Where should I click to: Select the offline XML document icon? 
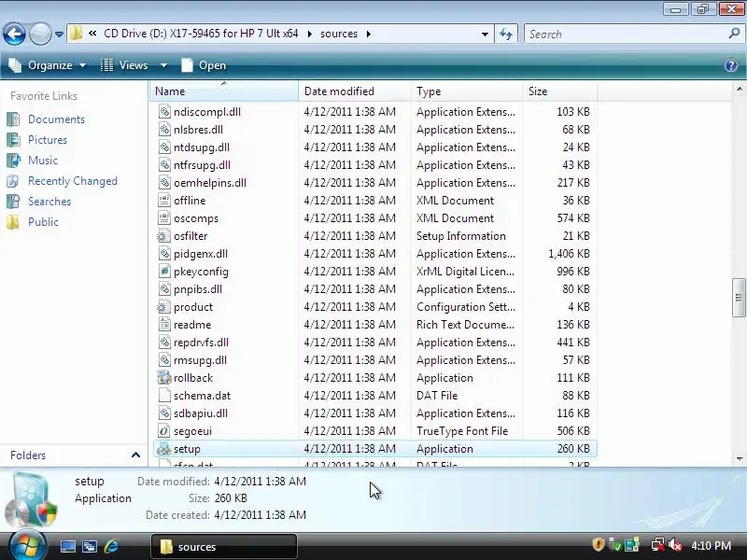point(164,201)
